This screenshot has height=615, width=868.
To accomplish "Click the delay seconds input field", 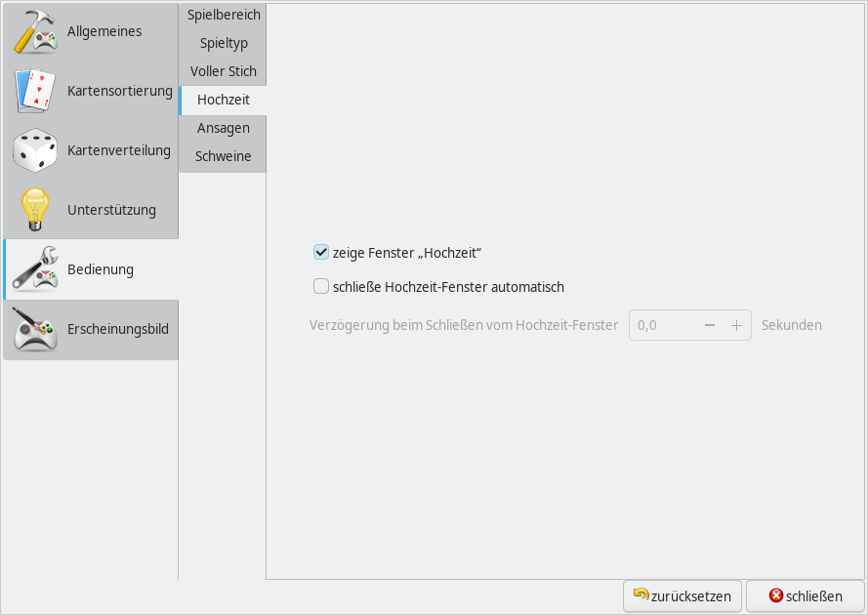I will (x=664, y=325).
